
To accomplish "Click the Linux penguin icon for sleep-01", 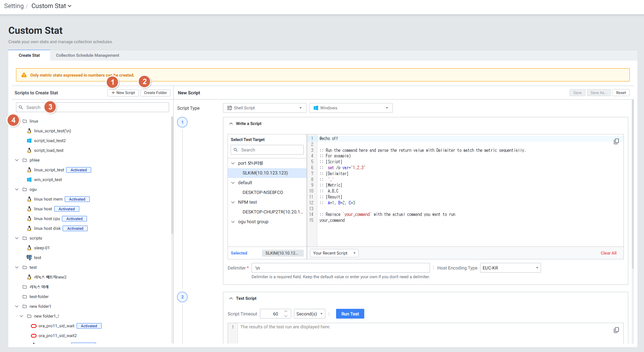I will [29, 248].
